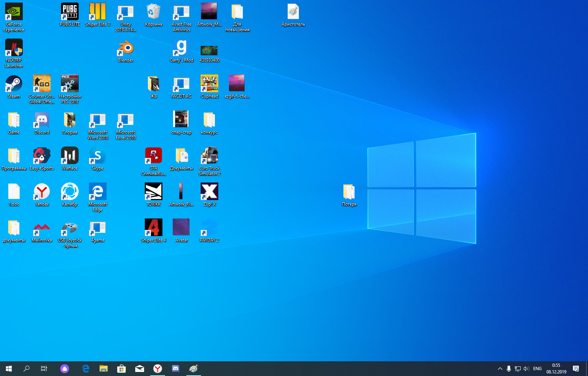Open the clock and calendar flyout
588x376 pixels.
[556, 368]
